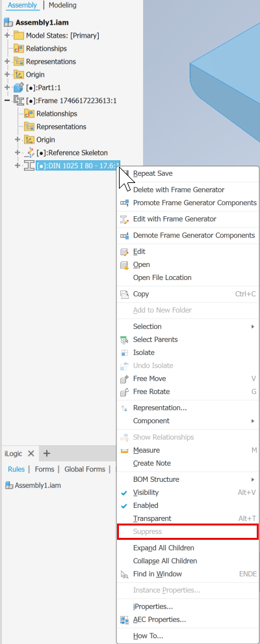Click the Demote Frame Generator Components icon
This screenshot has width=260, height=644.
tap(125, 236)
